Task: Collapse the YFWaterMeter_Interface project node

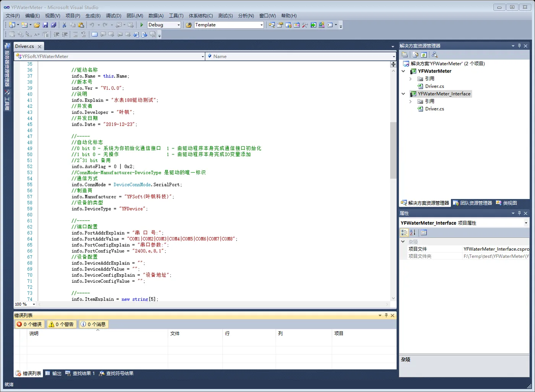Action: (x=403, y=94)
